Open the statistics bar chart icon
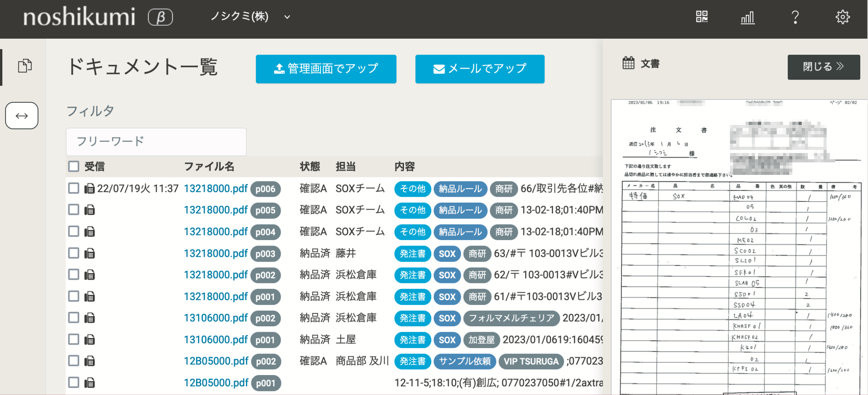 748,18
